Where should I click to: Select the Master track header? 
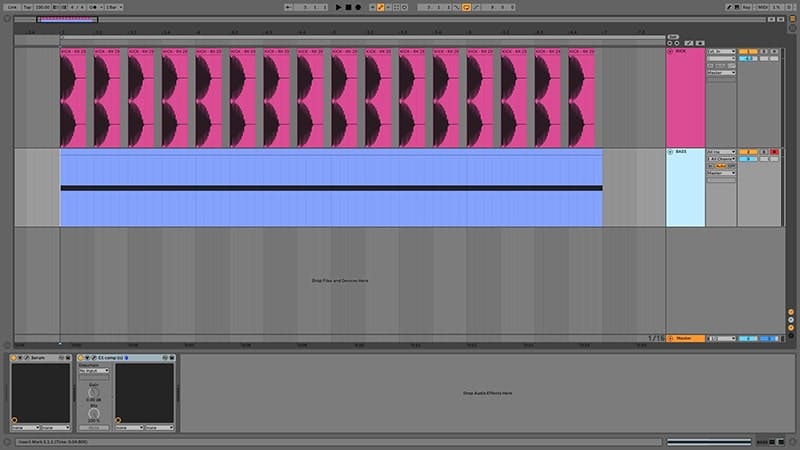[685, 338]
